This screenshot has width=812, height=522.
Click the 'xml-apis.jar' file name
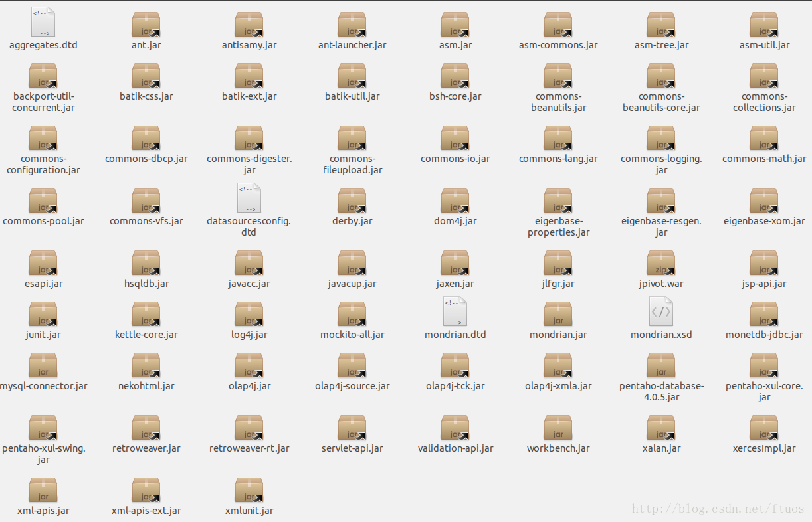tap(43, 511)
